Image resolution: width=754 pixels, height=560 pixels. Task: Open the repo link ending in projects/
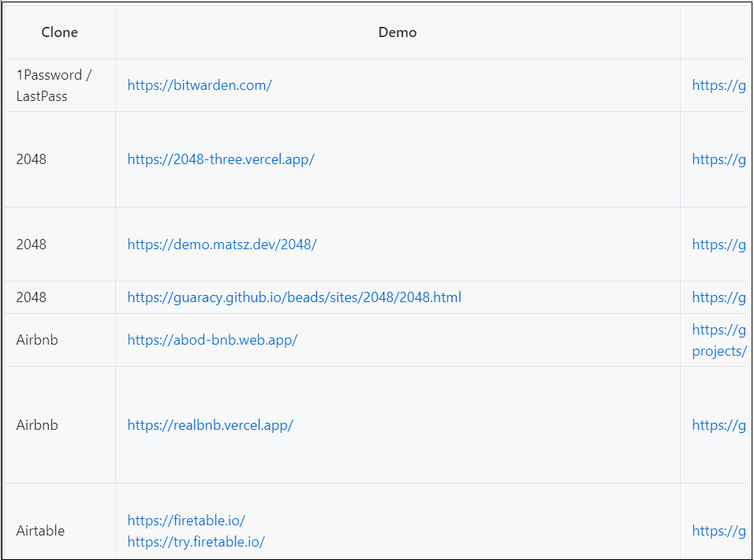(x=719, y=340)
